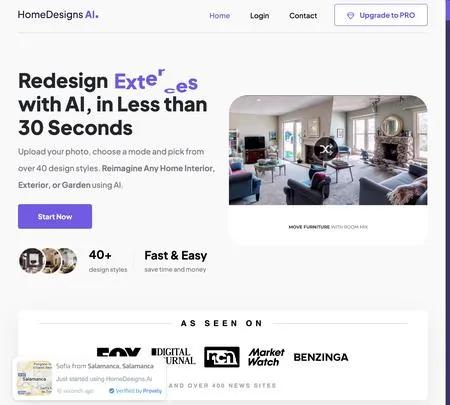Viewport: 450px width, 405px height.
Task: Click the Upgrade to PRO button
Action: pyautogui.click(x=381, y=15)
